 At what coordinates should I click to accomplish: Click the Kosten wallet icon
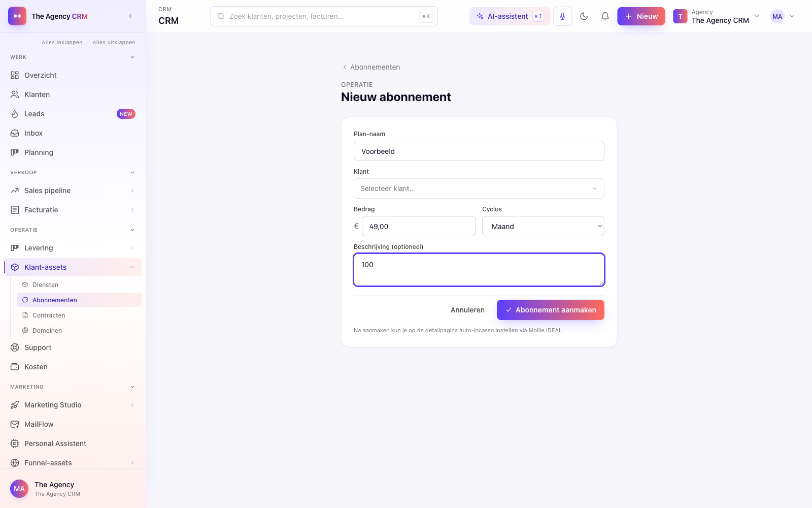[15, 367]
